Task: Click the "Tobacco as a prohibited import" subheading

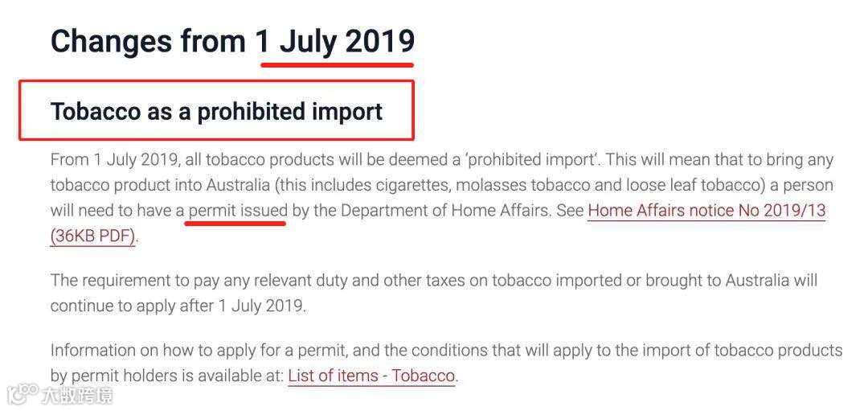Action: coord(217,111)
